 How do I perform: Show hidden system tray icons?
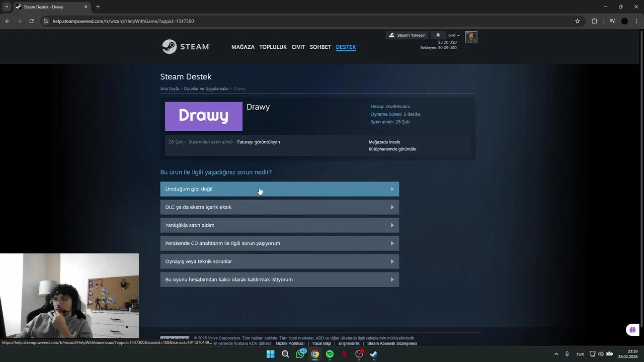[x=556, y=354]
